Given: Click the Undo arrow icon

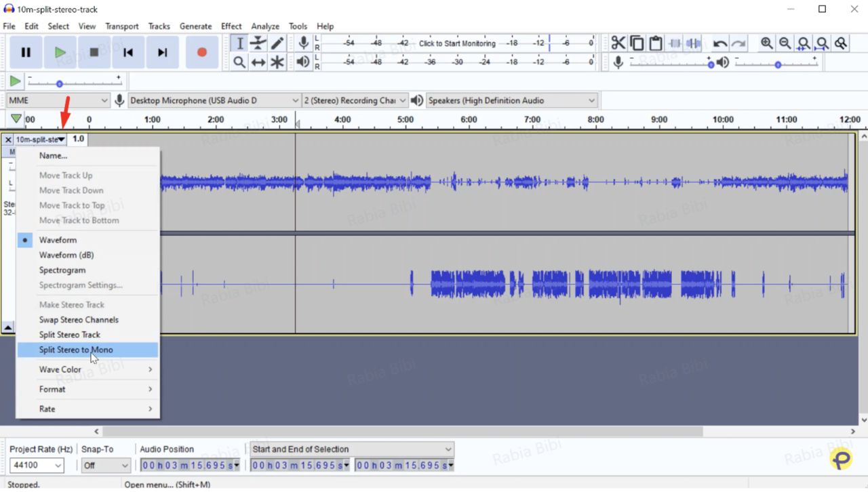Looking at the screenshot, I should [719, 43].
